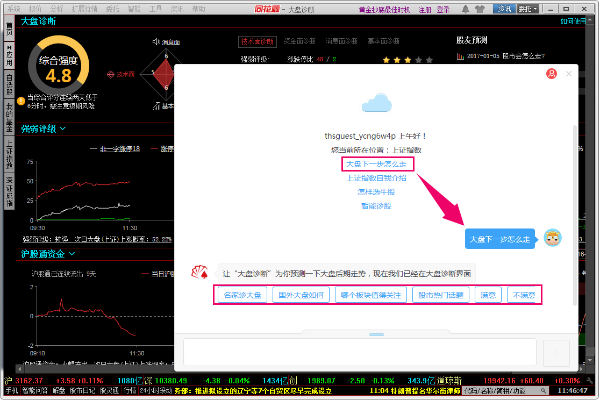Open the 委托 dropdown in the title bar
The image size is (600, 400).
(x=528, y=9)
